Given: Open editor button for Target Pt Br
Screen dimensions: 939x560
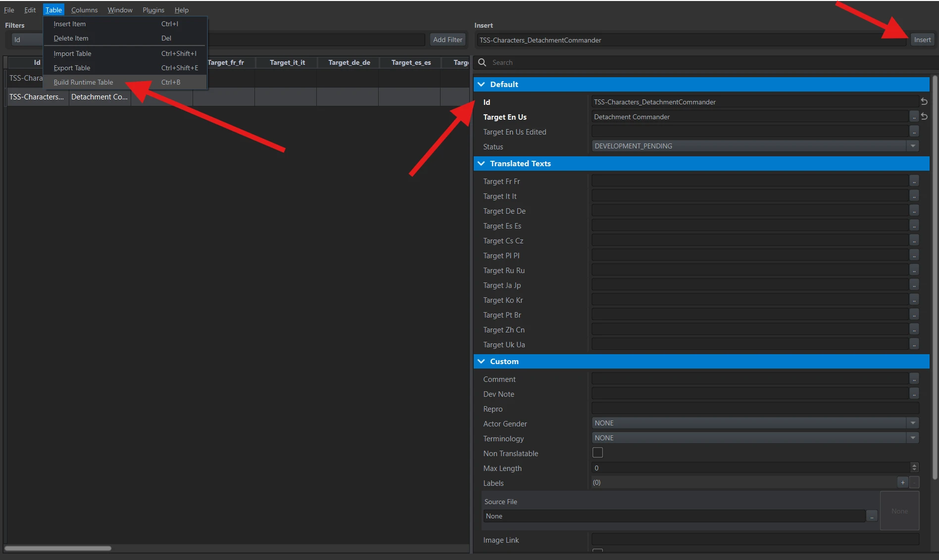Looking at the screenshot, I should pyautogui.click(x=914, y=315).
